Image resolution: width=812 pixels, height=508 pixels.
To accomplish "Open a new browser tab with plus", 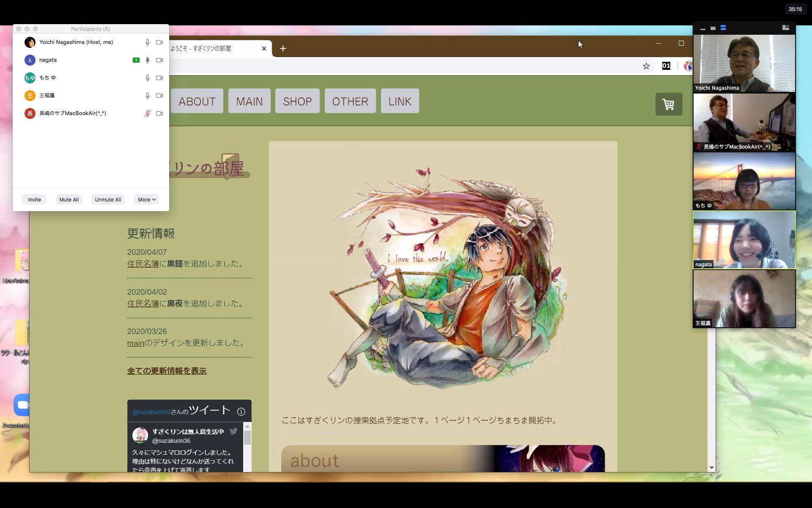I will [x=283, y=49].
